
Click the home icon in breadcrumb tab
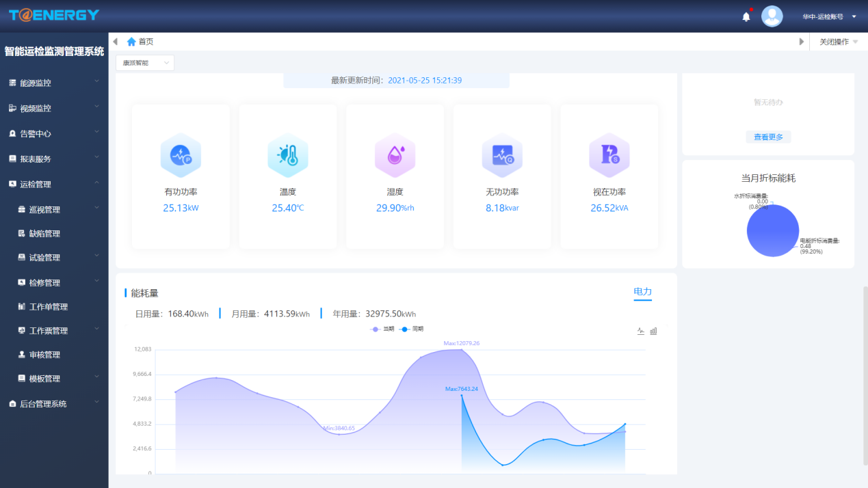tap(131, 42)
